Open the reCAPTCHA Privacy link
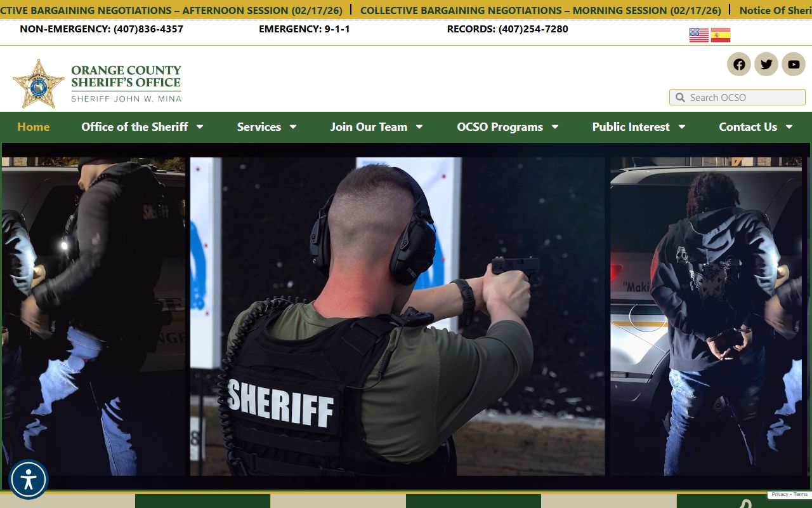 point(780,494)
